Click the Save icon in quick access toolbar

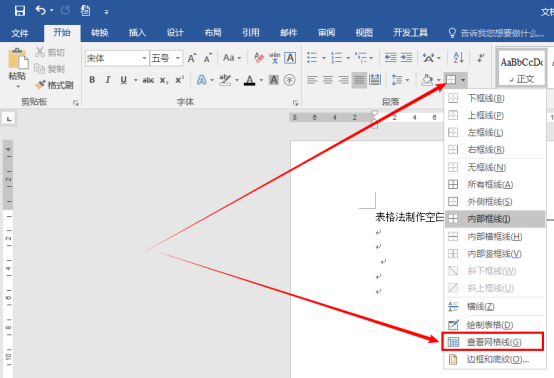[20, 11]
